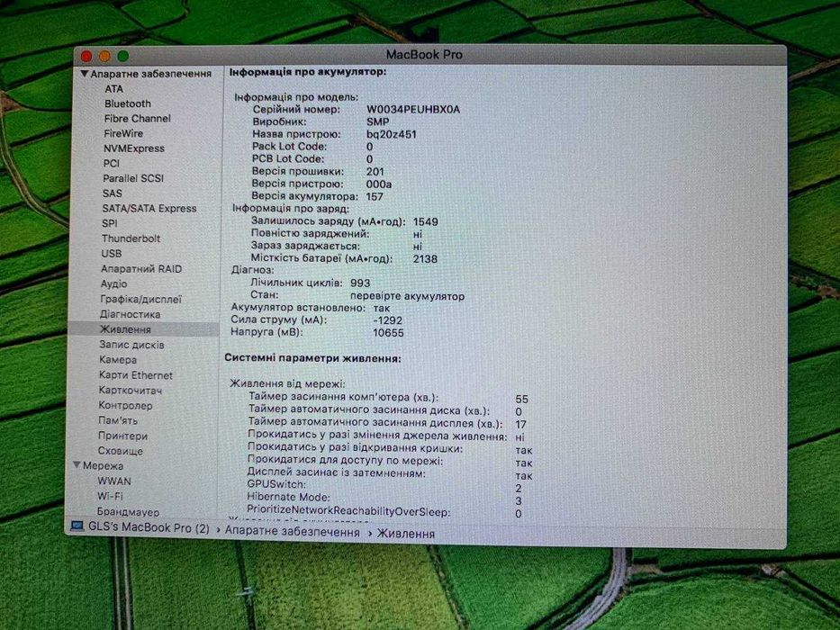The height and width of the screenshot is (630, 840).
Task: Open Wi-Fi network info
Action: 110,496
